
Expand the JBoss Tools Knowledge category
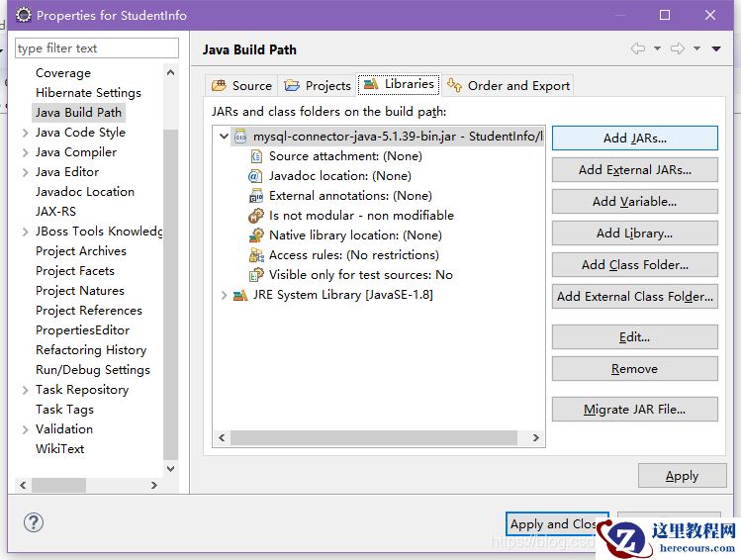pyautogui.click(x=25, y=232)
